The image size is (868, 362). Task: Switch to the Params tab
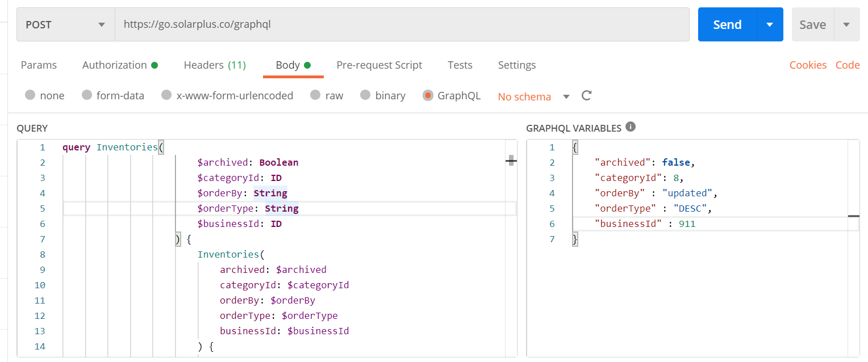(x=39, y=65)
